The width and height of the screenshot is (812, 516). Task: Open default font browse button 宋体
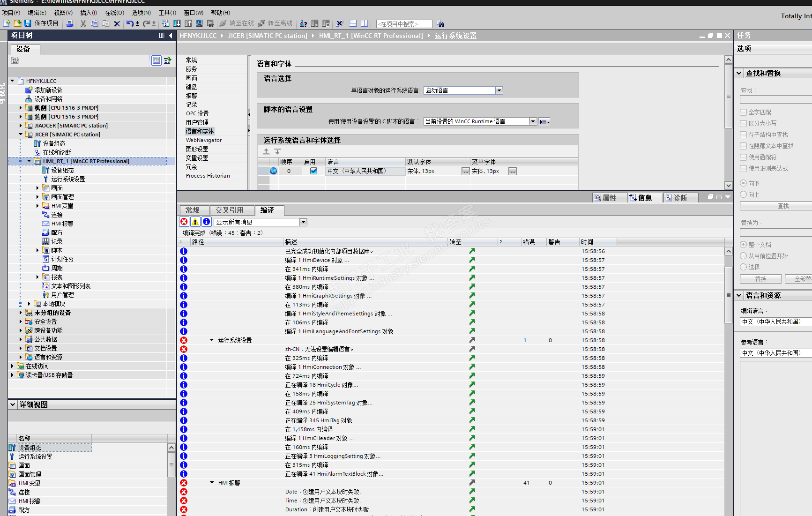[x=465, y=171]
